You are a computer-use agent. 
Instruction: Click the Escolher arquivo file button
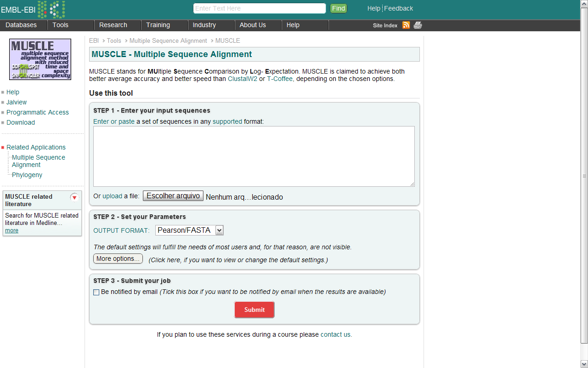coord(173,196)
